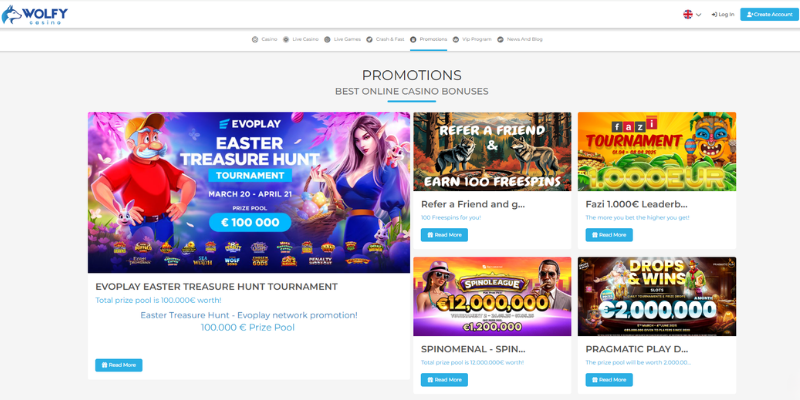Click the Promotions nav icon

click(413, 39)
